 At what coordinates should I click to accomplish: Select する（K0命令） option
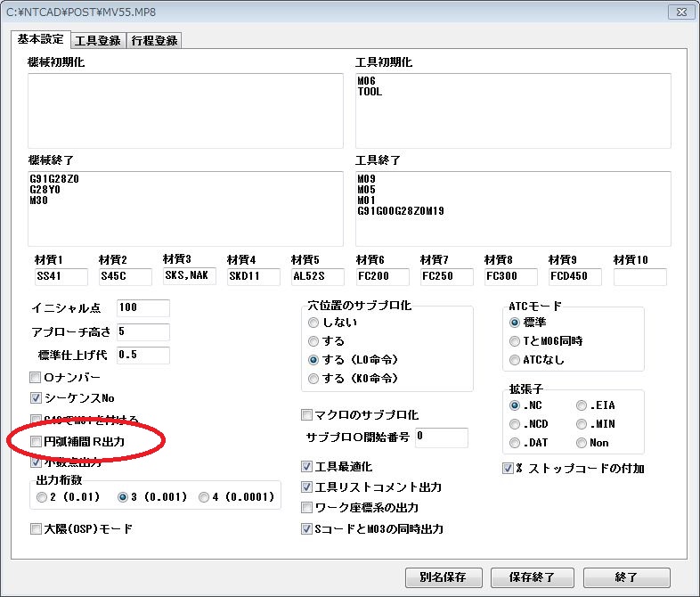[x=313, y=379]
